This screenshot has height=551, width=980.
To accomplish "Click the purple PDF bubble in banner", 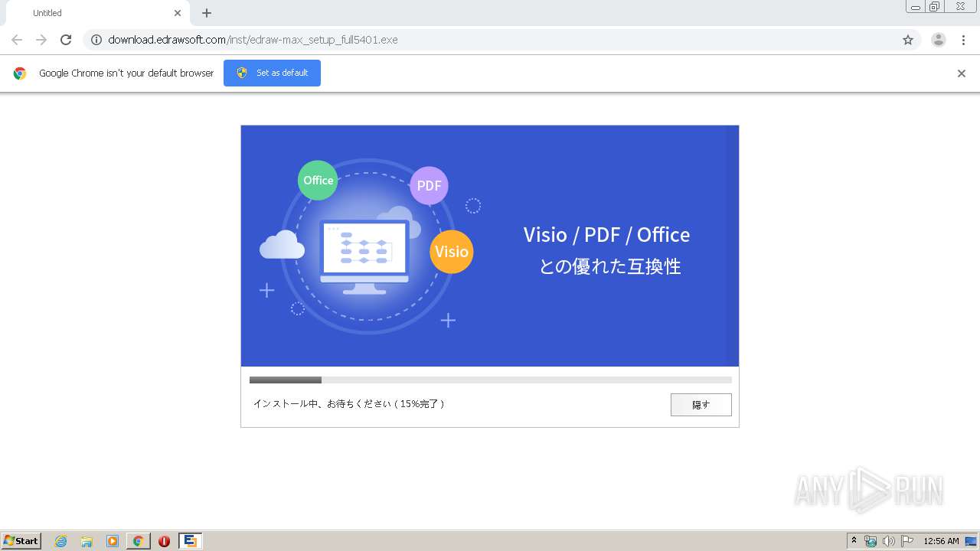I will pos(429,186).
